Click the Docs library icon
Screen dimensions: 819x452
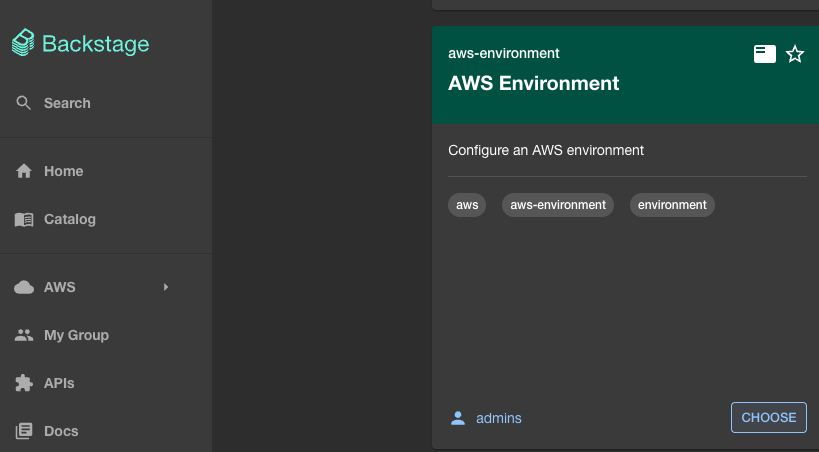tap(24, 431)
